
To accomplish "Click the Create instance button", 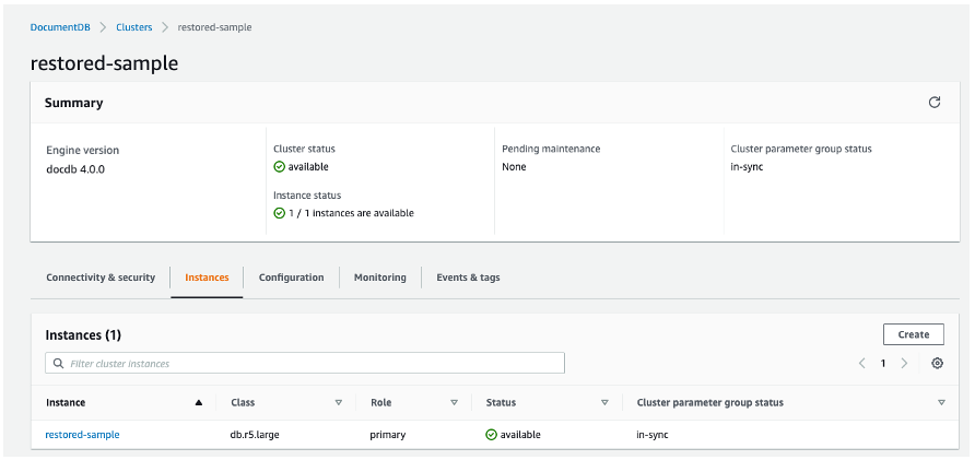I will pyautogui.click(x=913, y=335).
